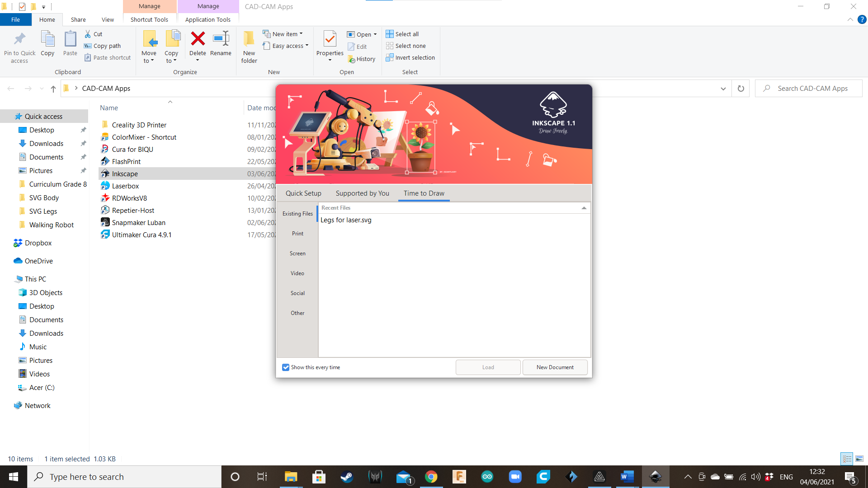
Task: Click Pin to Quick access icon
Action: 19,39
